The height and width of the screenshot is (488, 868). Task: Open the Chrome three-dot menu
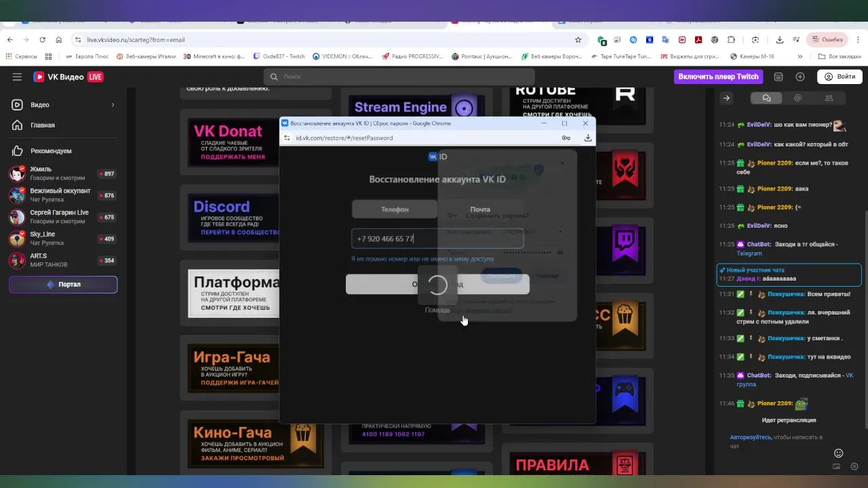coord(859,40)
